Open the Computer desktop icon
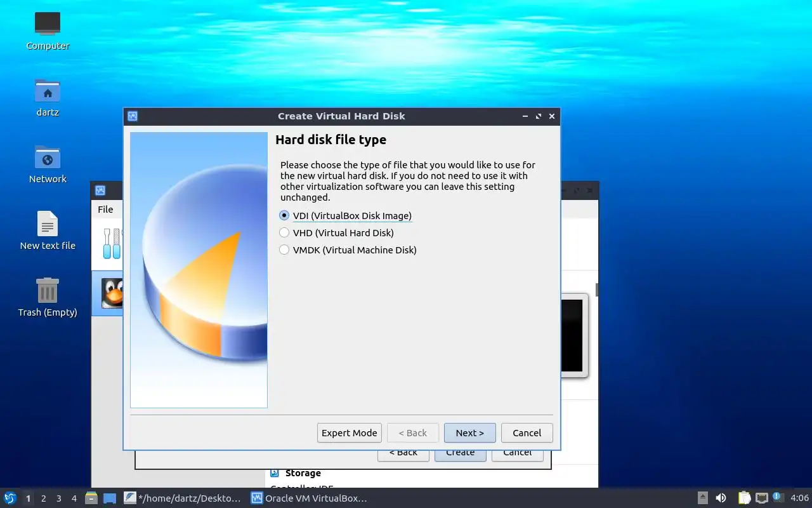 coord(48,31)
